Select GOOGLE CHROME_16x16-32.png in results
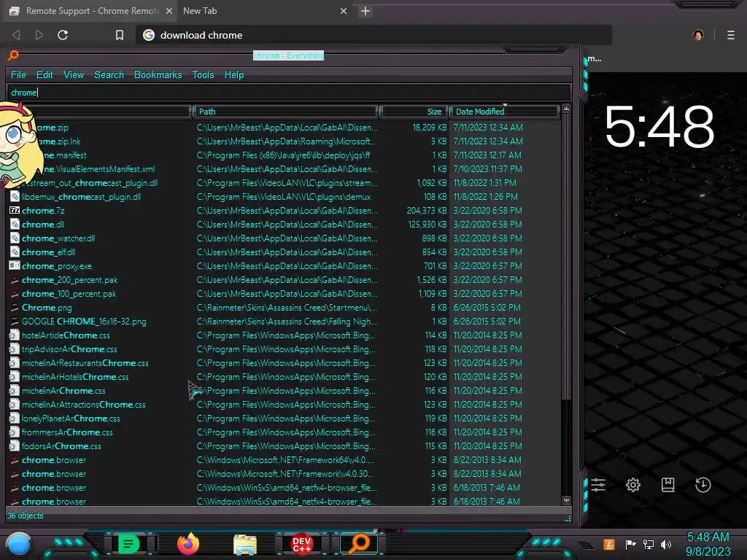 coord(84,321)
